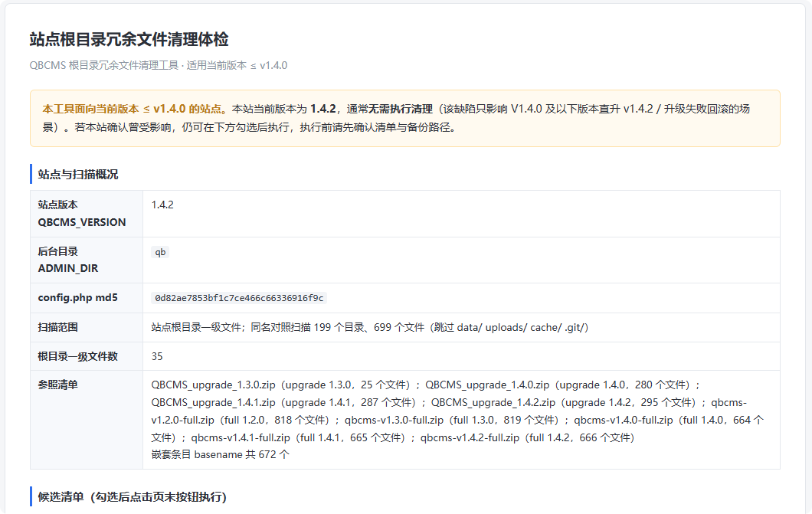This screenshot has width=812, height=514.
Task: Click the row label 后台目录 ADMIN_DIR
Action: 68,260
